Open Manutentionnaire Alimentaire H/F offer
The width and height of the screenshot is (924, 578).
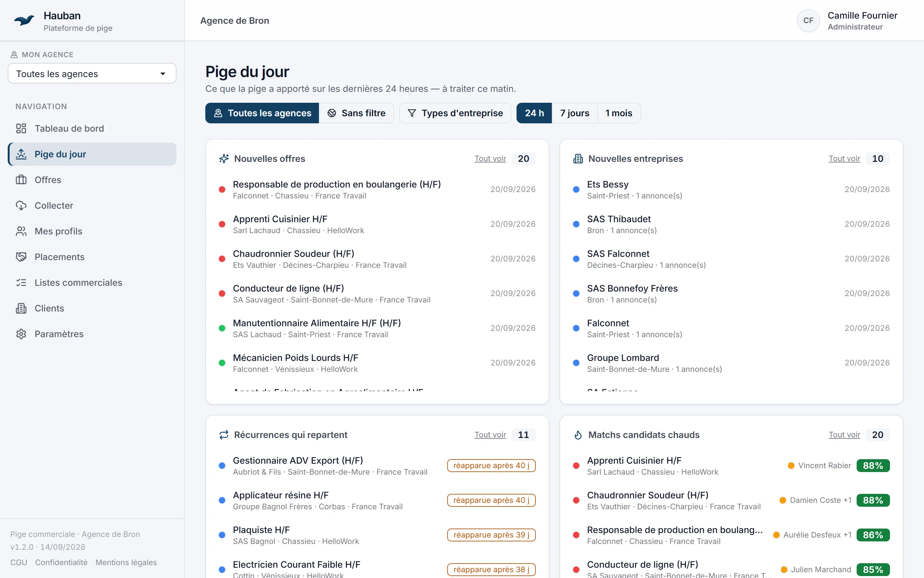[x=377, y=328]
